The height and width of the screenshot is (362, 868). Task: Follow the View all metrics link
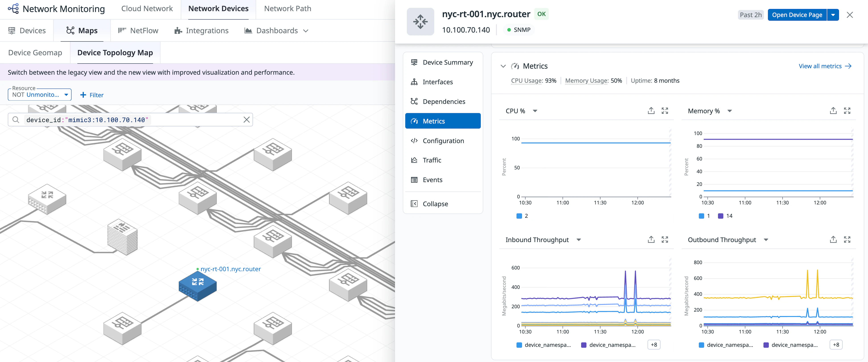pyautogui.click(x=825, y=66)
